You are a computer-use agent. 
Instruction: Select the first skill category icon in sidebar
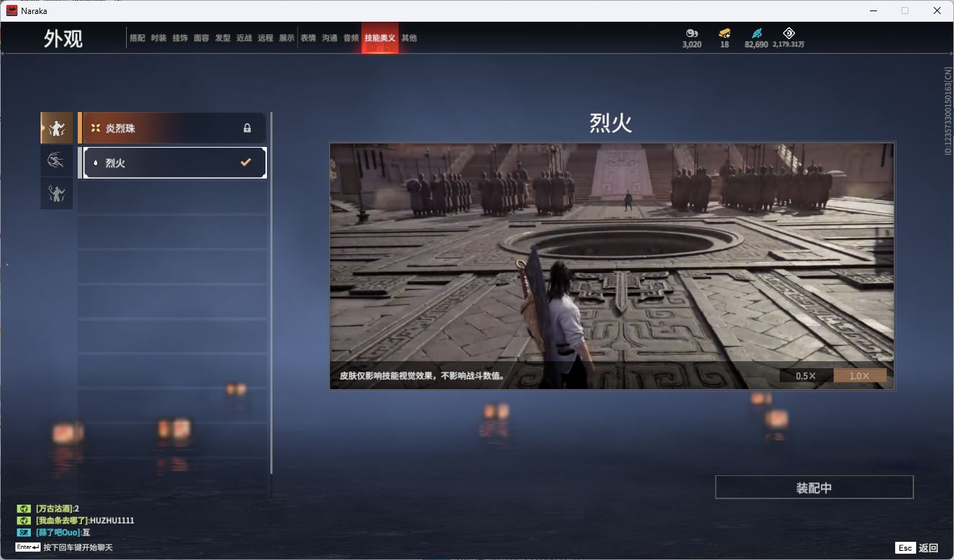(x=57, y=128)
